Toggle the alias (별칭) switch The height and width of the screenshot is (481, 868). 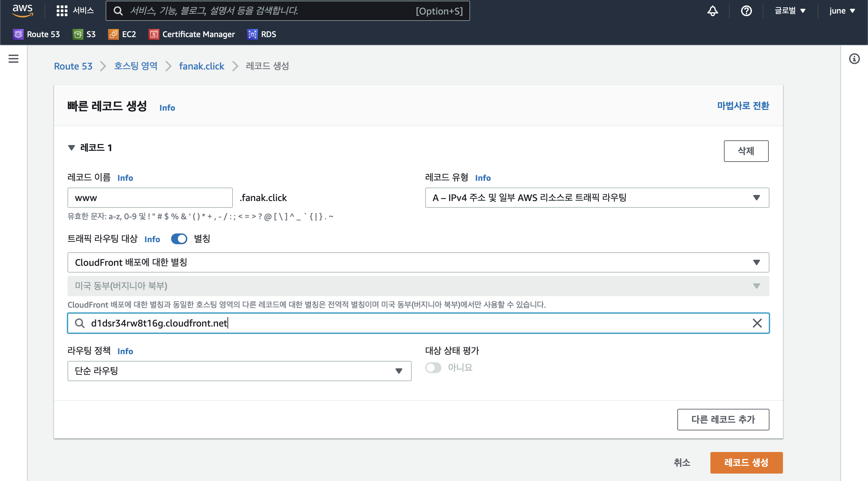coord(179,239)
